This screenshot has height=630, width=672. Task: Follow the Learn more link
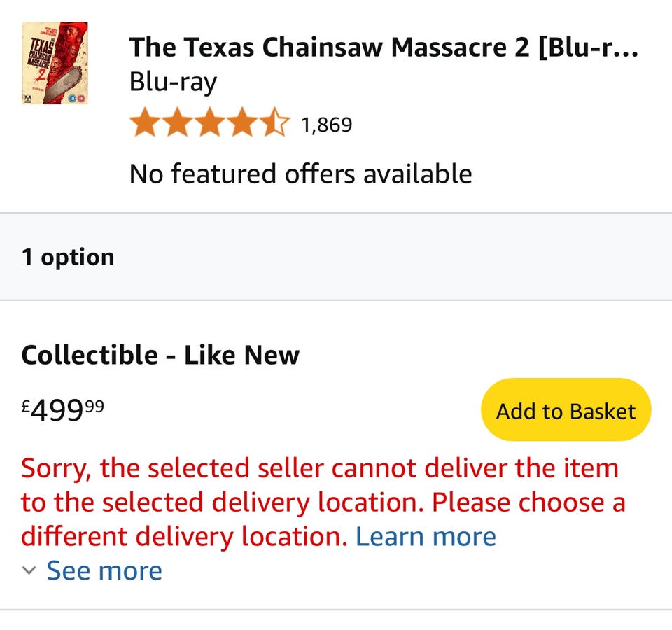point(426,537)
